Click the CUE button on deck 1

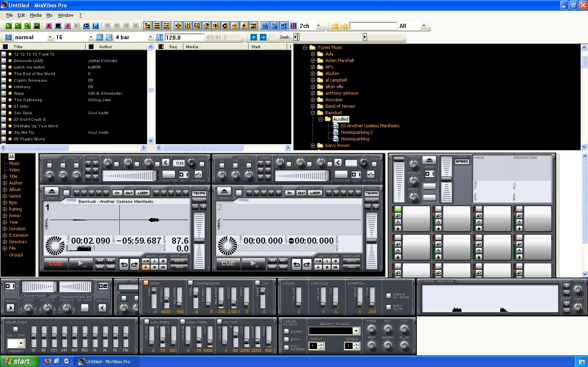(x=56, y=264)
